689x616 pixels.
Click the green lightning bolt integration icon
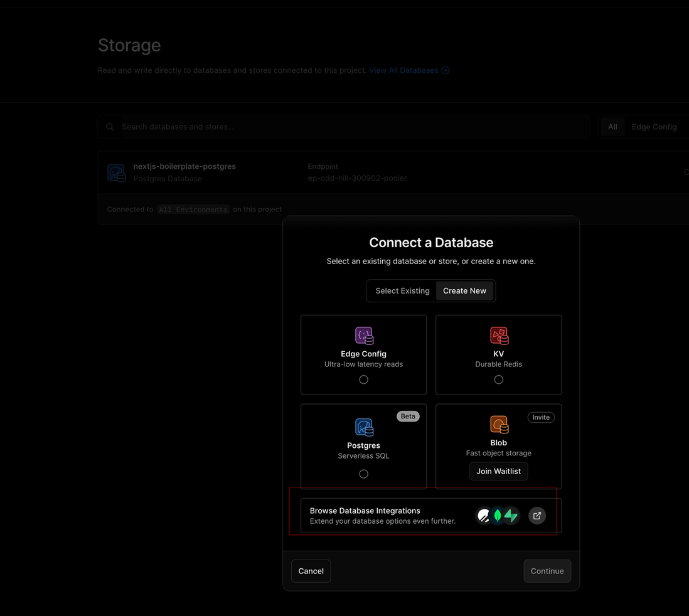511,516
